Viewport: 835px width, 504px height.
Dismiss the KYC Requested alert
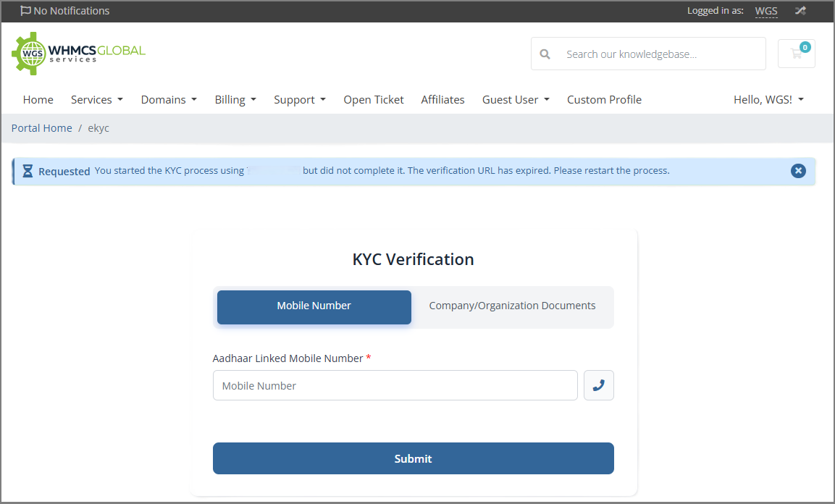[x=798, y=171]
